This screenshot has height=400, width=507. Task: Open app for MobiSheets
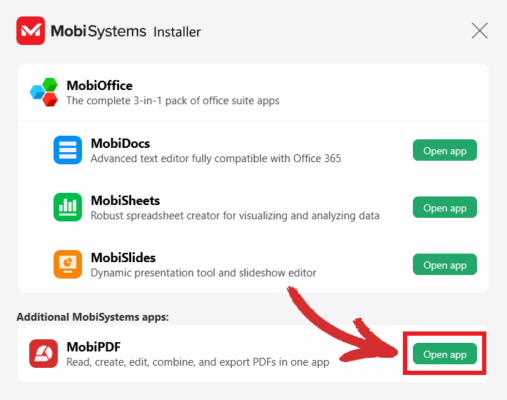click(x=445, y=207)
